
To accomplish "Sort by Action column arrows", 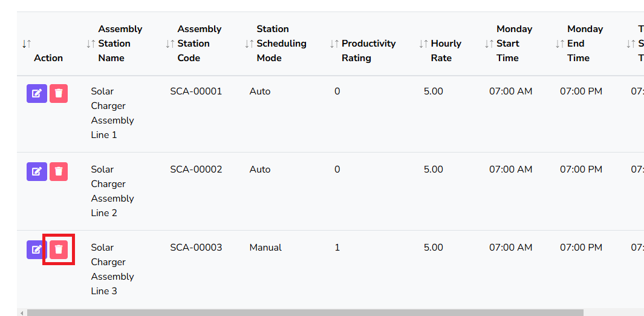I will tap(26, 44).
